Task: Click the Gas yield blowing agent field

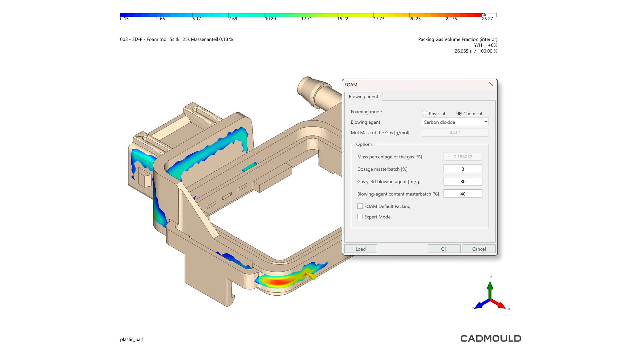Action: click(462, 181)
